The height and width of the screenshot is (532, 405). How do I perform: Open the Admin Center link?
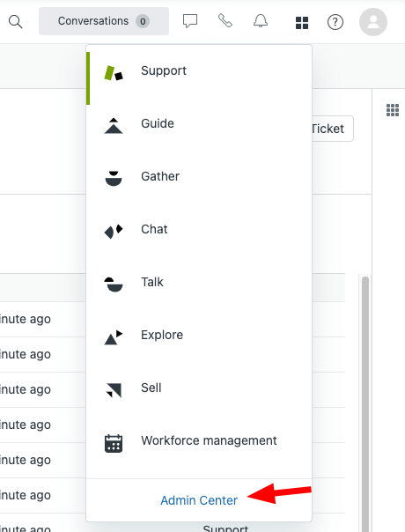199,500
